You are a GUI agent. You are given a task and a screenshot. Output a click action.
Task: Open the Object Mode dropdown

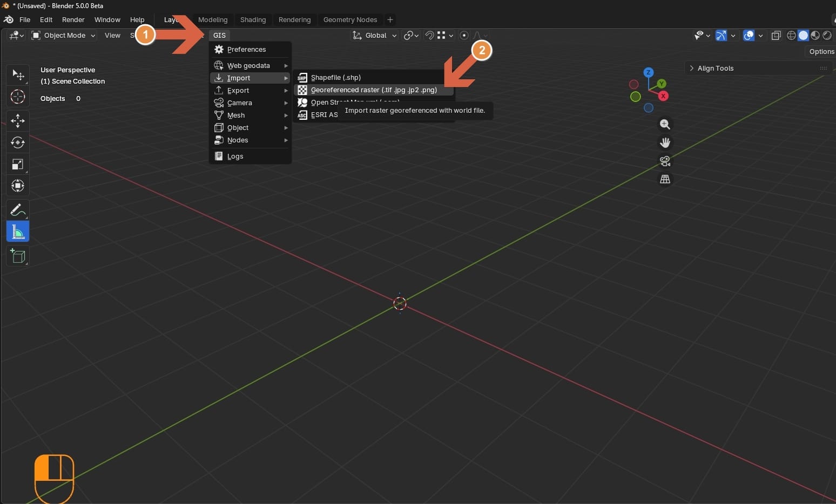coord(64,35)
